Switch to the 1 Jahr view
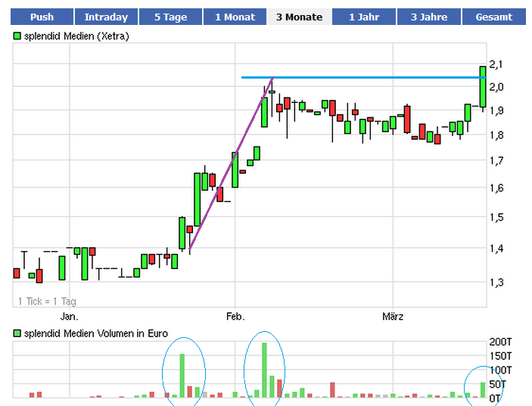The image size is (532, 406). tap(363, 17)
